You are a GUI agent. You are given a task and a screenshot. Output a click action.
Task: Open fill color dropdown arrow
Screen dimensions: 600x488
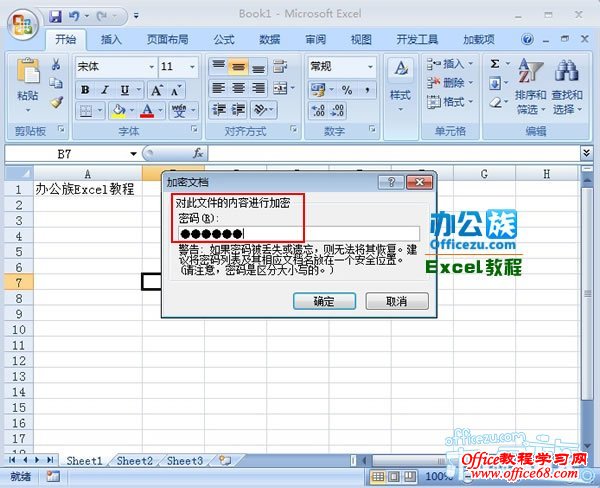[132, 111]
